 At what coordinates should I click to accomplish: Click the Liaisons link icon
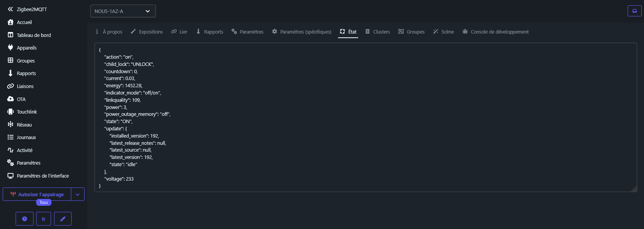point(11,86)
